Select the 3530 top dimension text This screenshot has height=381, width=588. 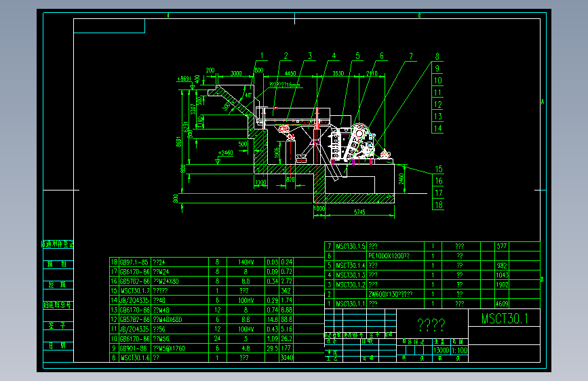pos(338,73)
